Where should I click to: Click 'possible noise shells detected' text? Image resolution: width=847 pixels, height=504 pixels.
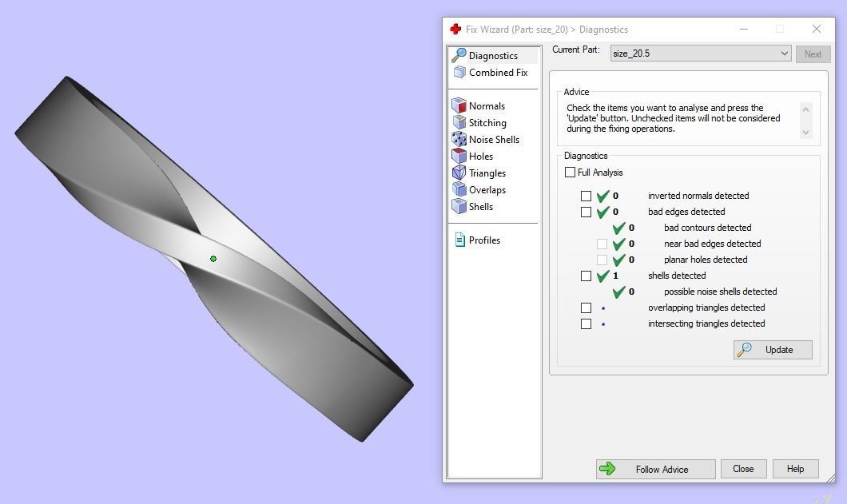(720, 292)
